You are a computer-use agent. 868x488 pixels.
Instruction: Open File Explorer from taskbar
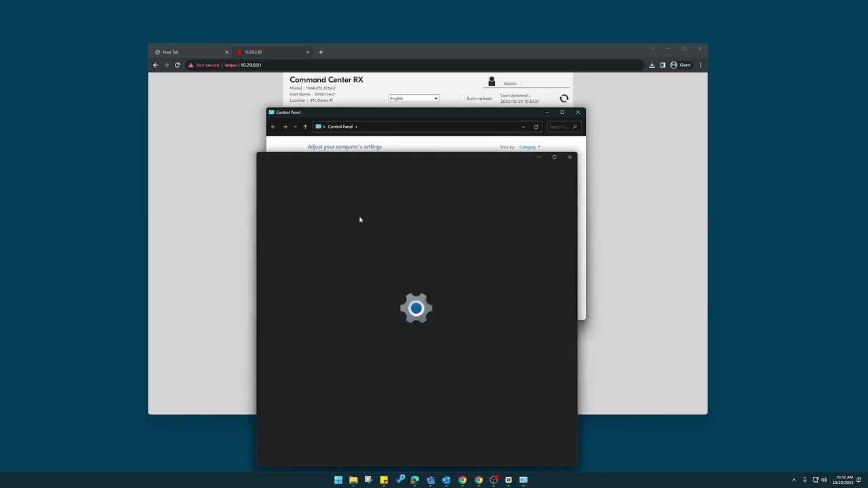(353, 480)
